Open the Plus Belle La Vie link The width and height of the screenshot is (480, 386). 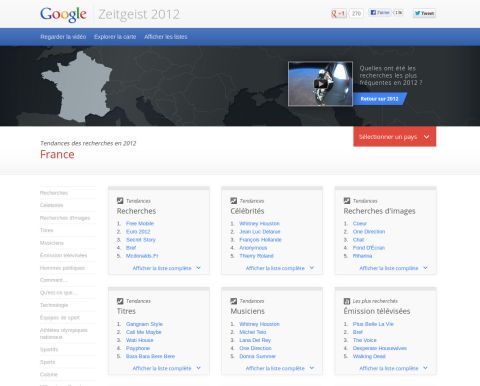[373, 324]
